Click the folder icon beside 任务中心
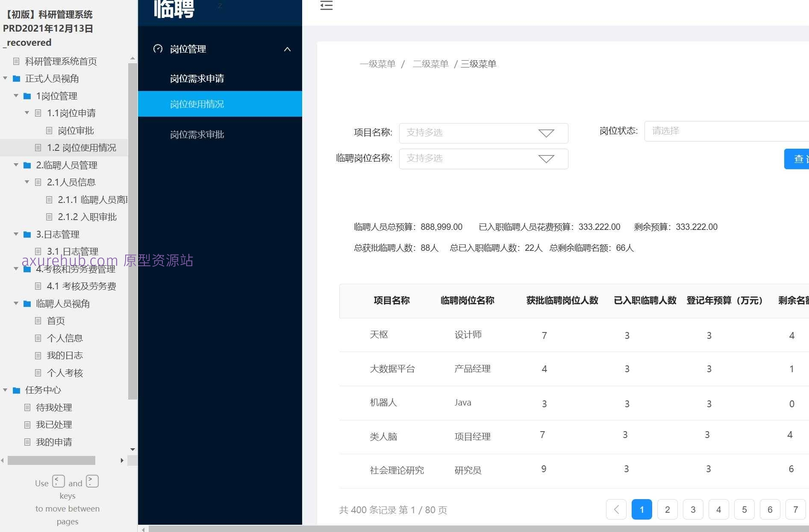This screenshot has height=532, width=809. [x=16, y=390]
